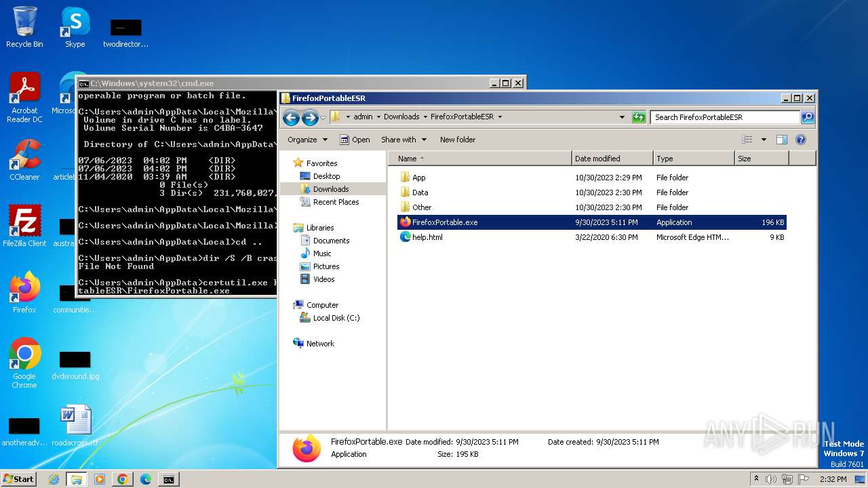Sort files by Size column
868x488 pixels.
pos(762,159)
